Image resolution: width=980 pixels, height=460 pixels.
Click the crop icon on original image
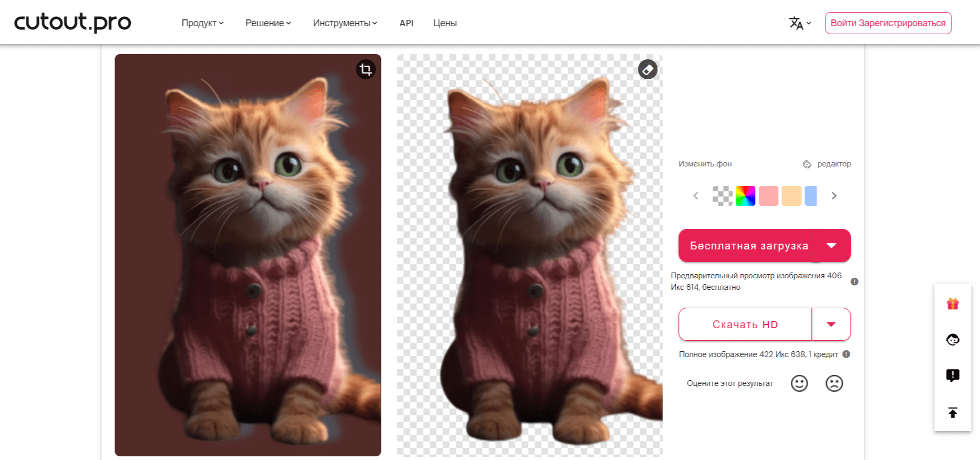pyautogui.click(x=366, y=69)
